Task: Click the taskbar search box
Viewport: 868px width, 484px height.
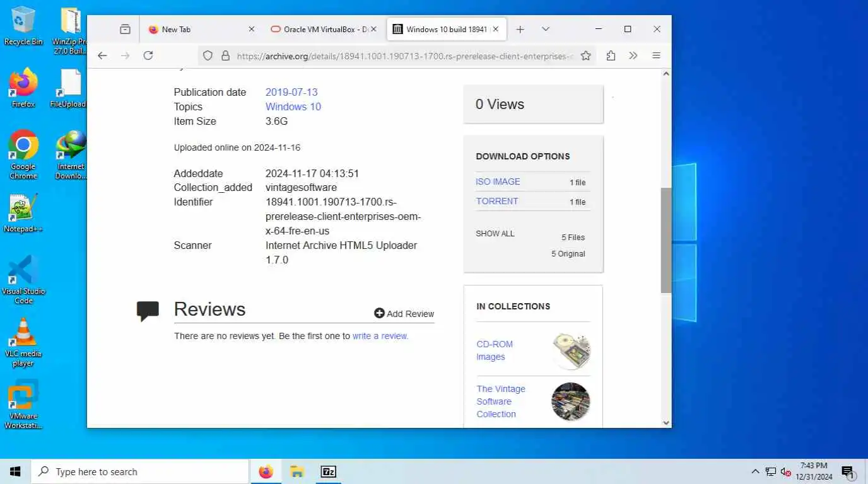Action: pos(139,471)
